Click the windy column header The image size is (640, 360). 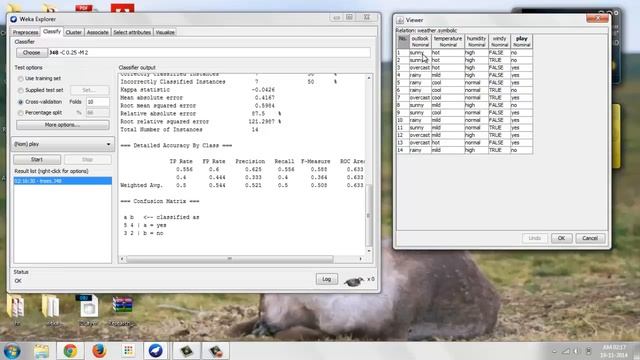click(x=499, y=42)
